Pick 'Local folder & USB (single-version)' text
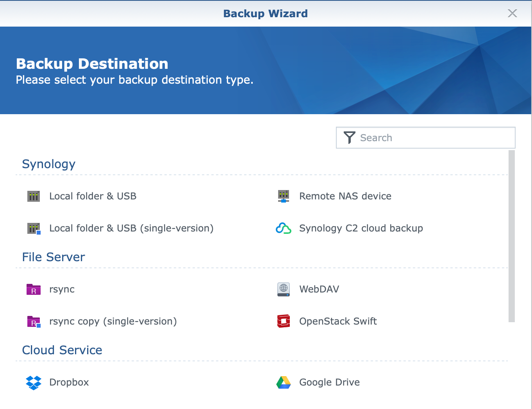 131,228
